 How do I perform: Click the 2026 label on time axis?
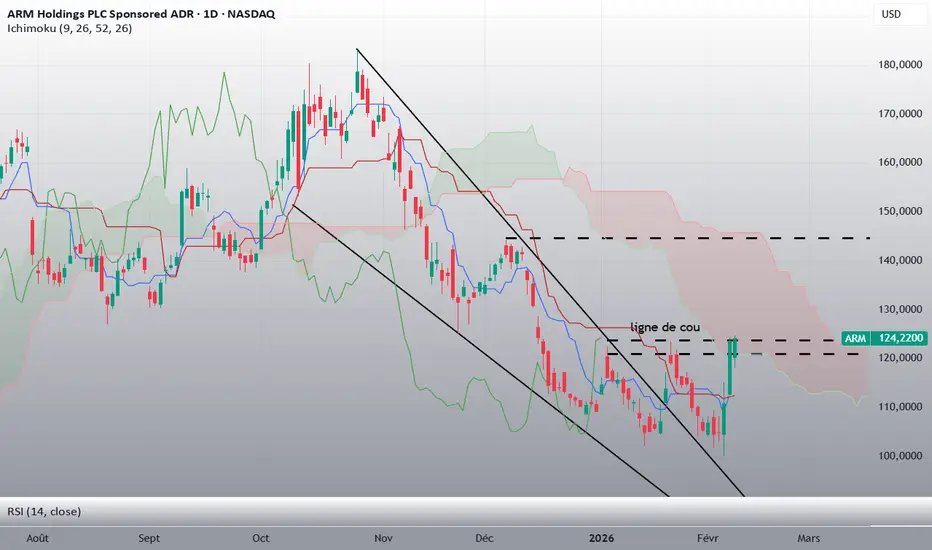click(601, 538)
